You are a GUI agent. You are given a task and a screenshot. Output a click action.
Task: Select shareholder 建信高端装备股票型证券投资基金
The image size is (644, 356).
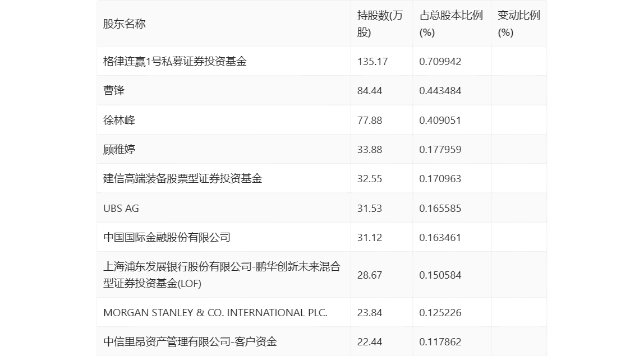(183, 178)
